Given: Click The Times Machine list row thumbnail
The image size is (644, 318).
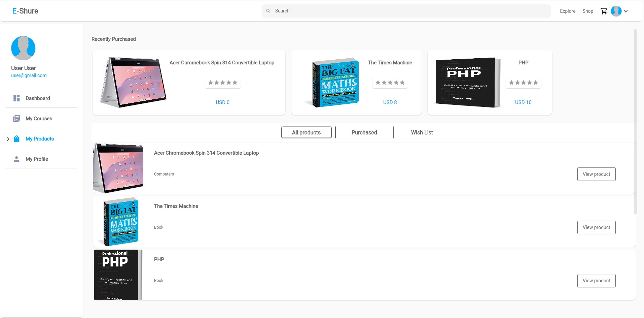Looking at the screenshot, I should (118, 222).
